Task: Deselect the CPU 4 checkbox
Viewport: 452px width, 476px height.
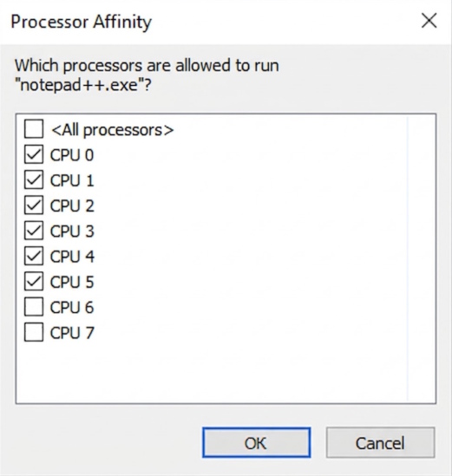Action: [x=34, y=256]
